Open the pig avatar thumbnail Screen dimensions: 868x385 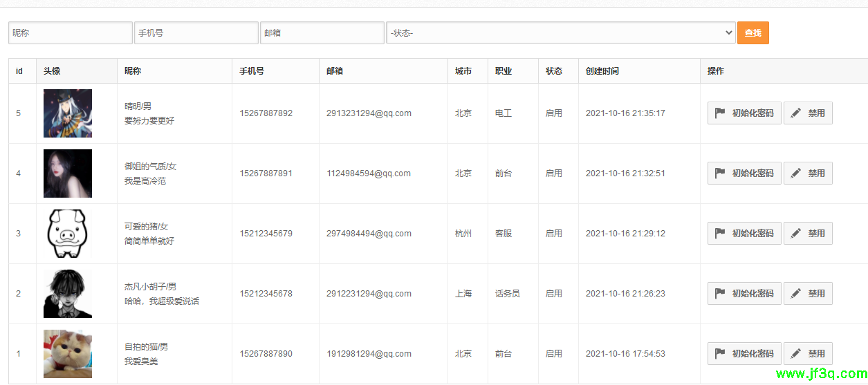68,234
